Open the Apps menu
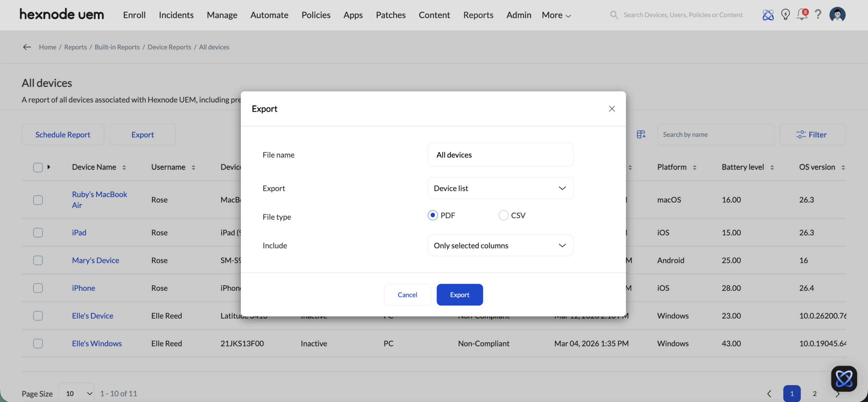868x402 pixels. (x=353, y=15)
